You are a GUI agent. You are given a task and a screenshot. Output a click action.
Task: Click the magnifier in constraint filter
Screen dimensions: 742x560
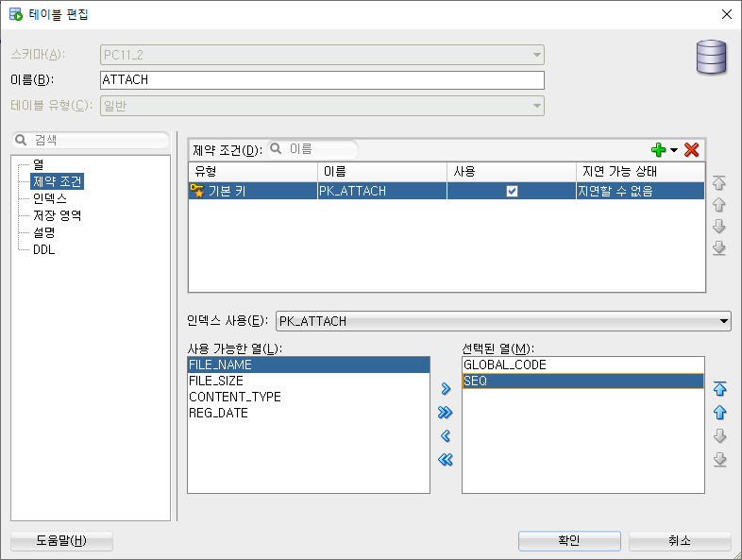point(276,149)
